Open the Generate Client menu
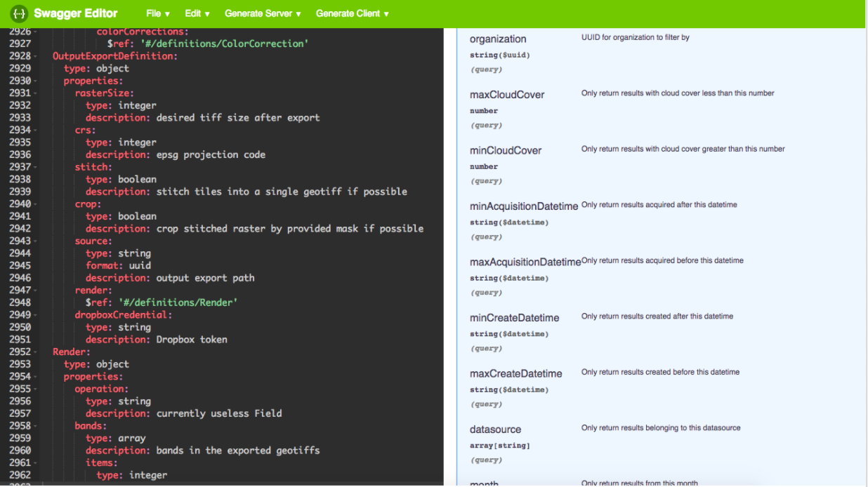This screenshot has height=487, width=868. coord(353,13)
